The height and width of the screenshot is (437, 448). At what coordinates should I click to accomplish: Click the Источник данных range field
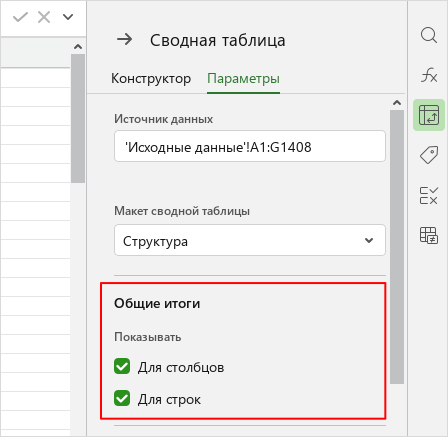tap(250, 146)
